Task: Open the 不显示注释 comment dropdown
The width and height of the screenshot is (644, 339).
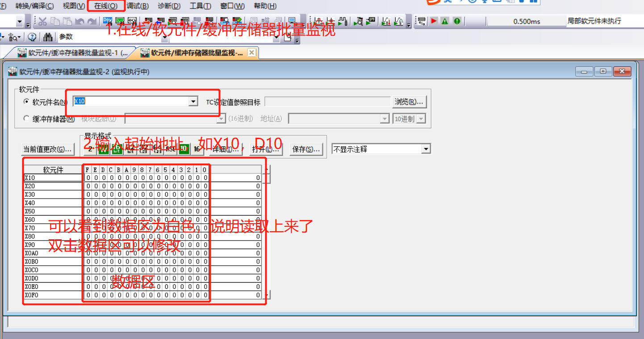Action: (426, 149)
